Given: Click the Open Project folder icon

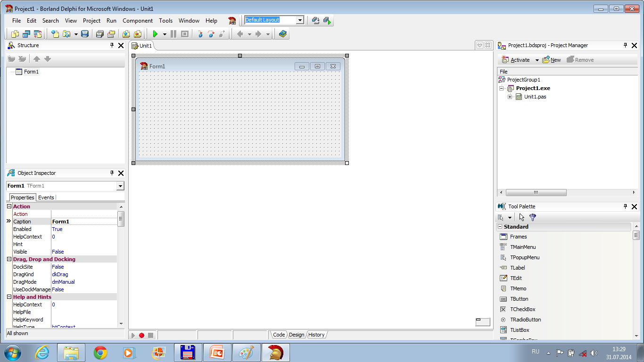Looking at the screenshot, I should click(x=111, y=34).
